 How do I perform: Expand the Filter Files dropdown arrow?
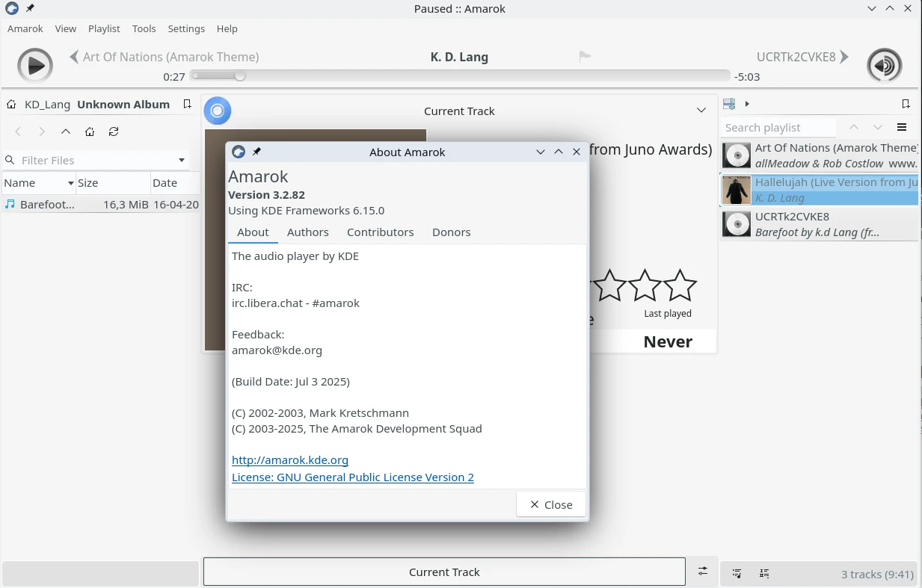(181, 161)
